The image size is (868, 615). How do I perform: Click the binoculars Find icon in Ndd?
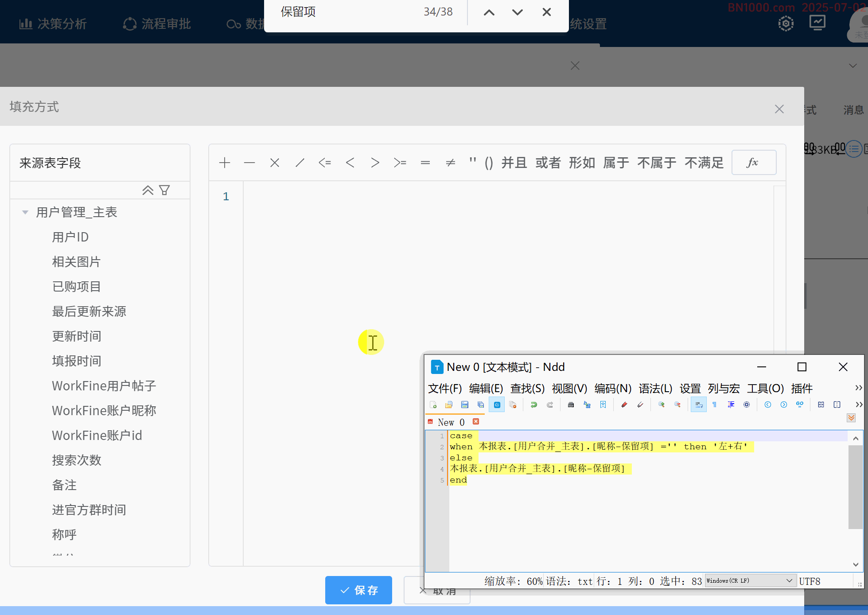571,405
